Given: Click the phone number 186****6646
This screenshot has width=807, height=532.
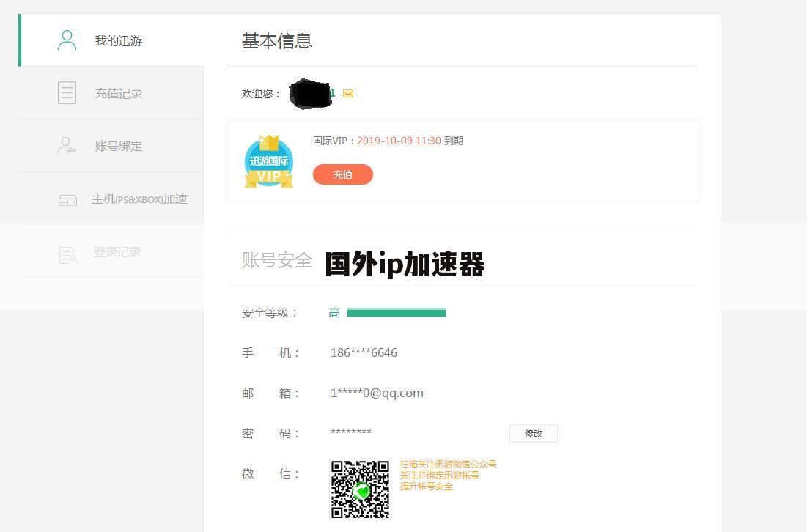Looking at the screenshot, I should point(364,352).
